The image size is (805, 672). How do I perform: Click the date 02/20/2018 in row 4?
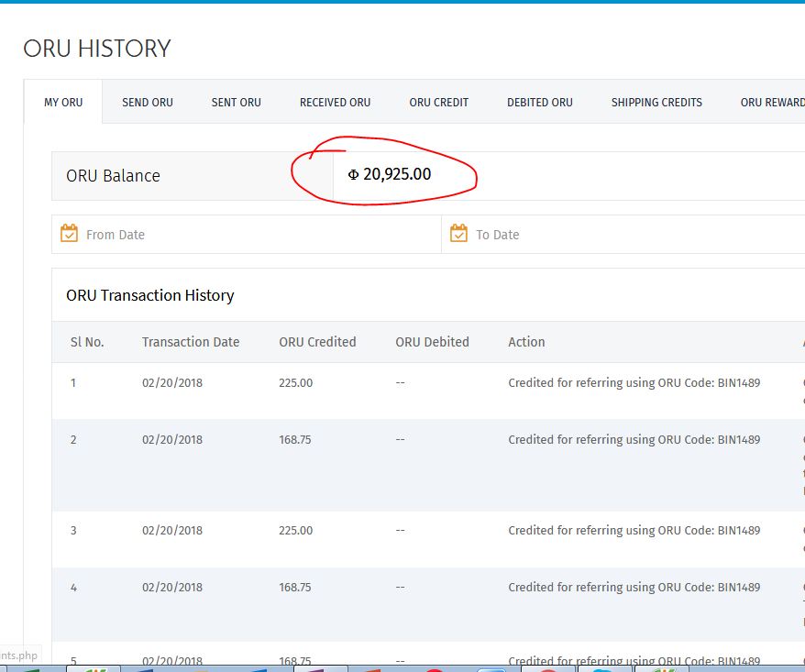tap(172, 588)
